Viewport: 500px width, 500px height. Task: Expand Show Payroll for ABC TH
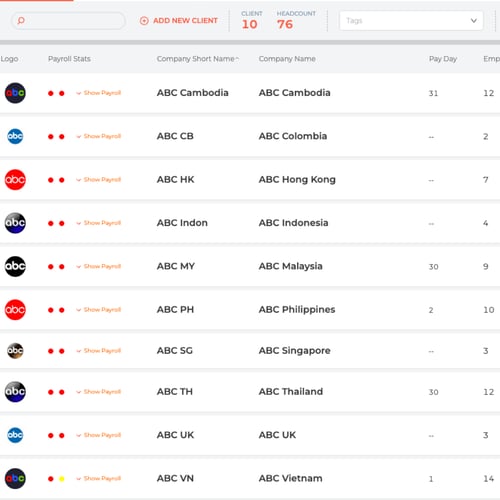tap(99, 392)
